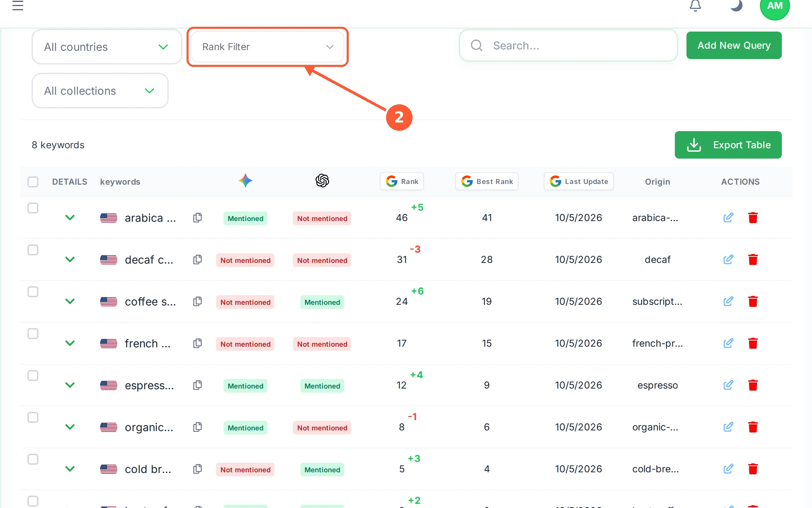Click Add New Query button
The width and height of the screenshot is (812, 508).
[x=734, y=45]
